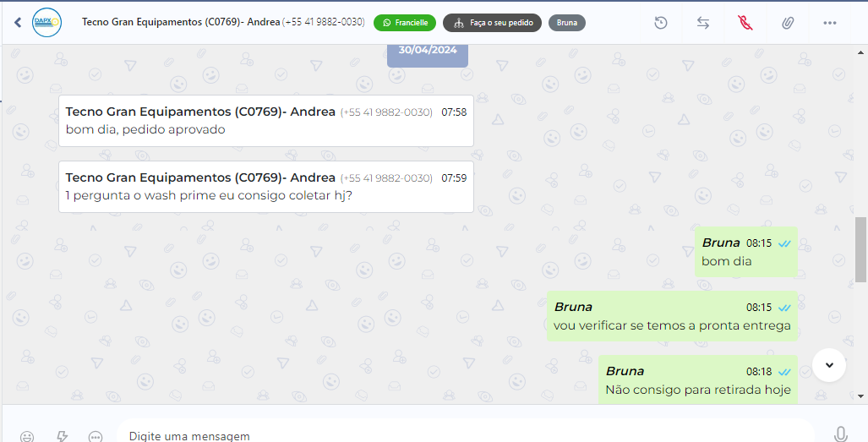Open the chat bubble options icon
This screenshot has height=442, width=868.
(96, 436)
